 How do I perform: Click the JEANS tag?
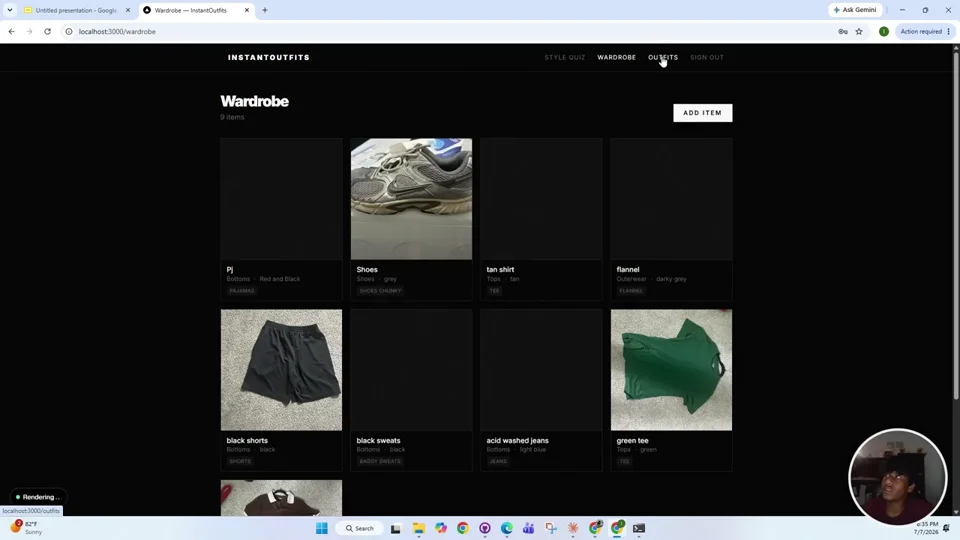[498, 461]
